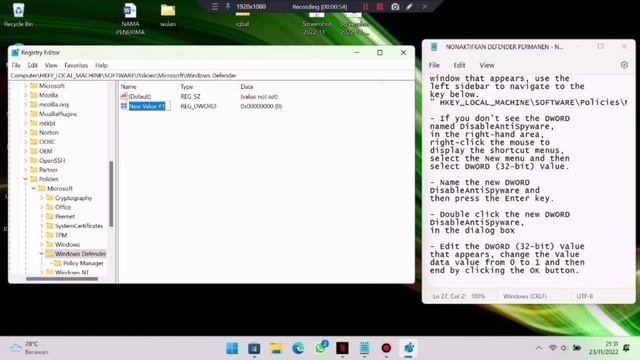
Task: Click the Notepad title bar icon
Action: [434, 47]
